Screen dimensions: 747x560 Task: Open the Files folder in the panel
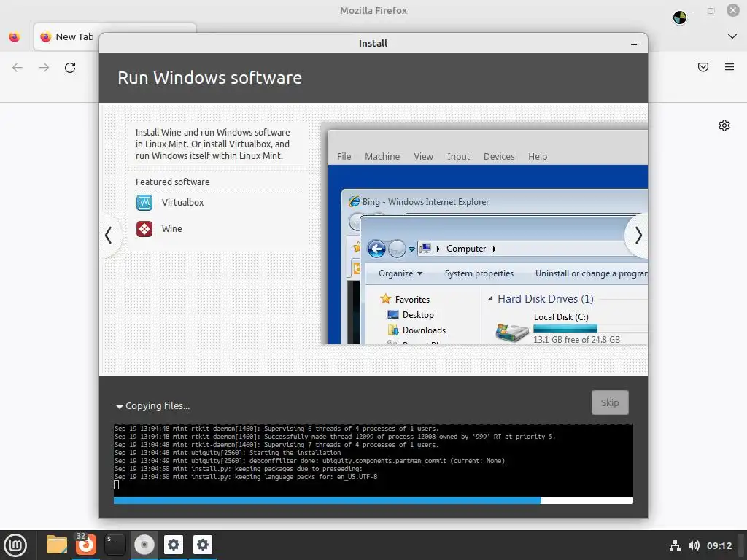pyautogui.click(x=57, y=545)
